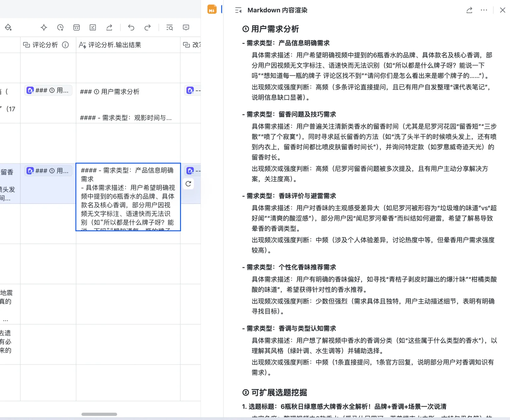The height and width of the screenshot is (420, 510).
Task: Click the refresh icon beside the selected cell
Action: point(188,184)
